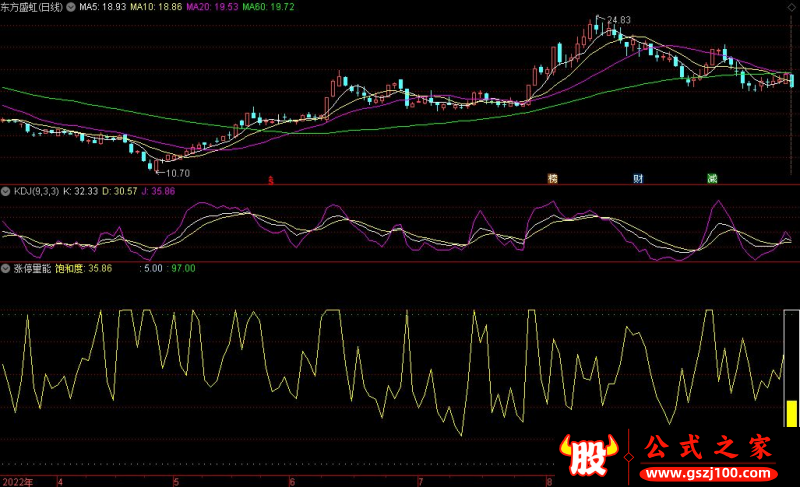The height and width of the screenshot is (487, 800).
Task: Click the 2022年 date label on time axis
Action: click(17, 481)
